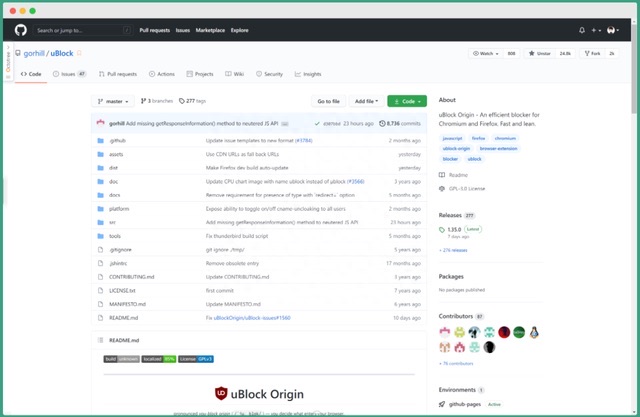Click the GitHub Octocat logo

(21, 30)
